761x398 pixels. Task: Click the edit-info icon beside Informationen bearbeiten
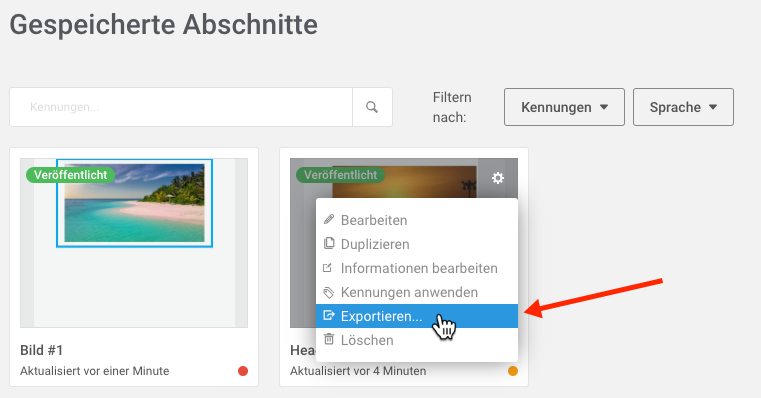[328, 268]
